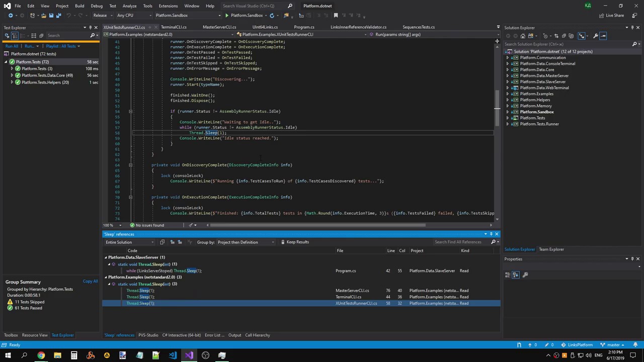Click the Windows Start button
The width and height of the screenshot is (644, 362).
click(8, 355)
